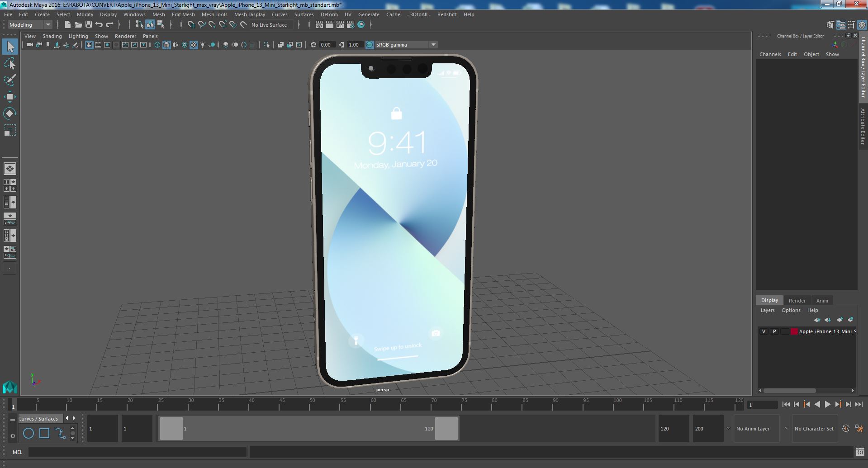Render the current frame
This screenshot has width=868, height=468.
tap(330, 25)
